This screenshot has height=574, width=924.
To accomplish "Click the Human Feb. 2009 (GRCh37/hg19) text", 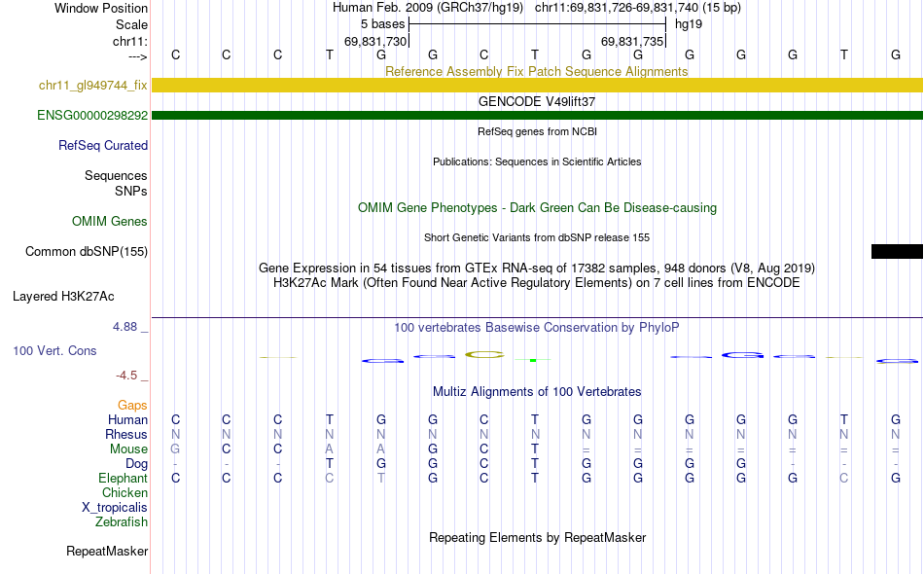I will [x=428, y=8].
